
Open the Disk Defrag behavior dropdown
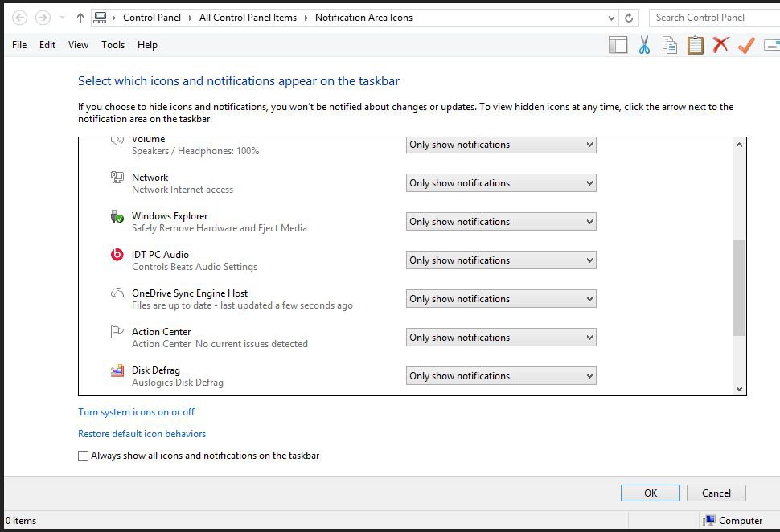pos(501,376)
